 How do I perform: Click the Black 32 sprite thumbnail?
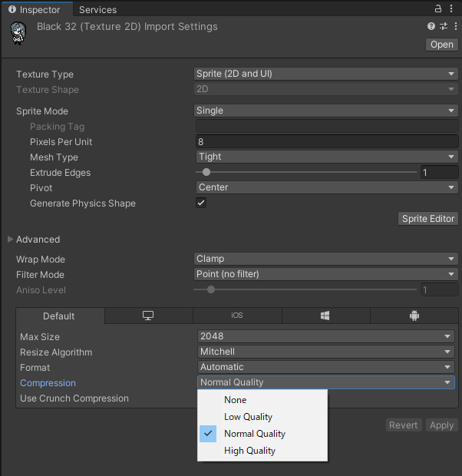point(18,34)
